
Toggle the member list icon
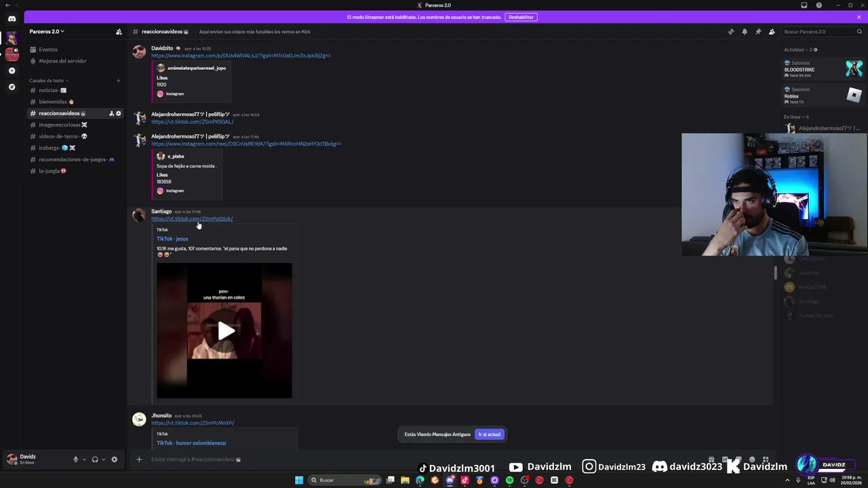772,32
